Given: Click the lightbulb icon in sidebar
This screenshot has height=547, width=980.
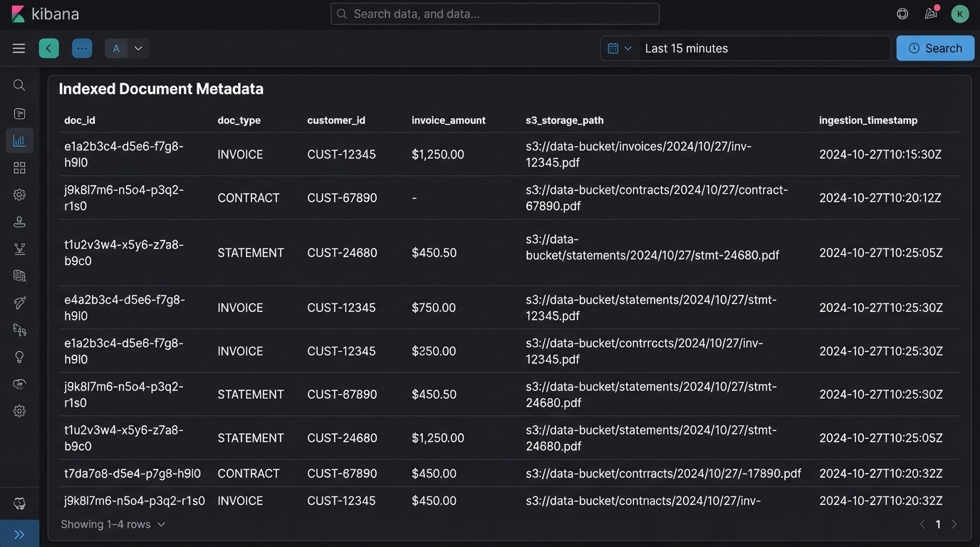Looking at the screenshot, I should pos(19,357).
